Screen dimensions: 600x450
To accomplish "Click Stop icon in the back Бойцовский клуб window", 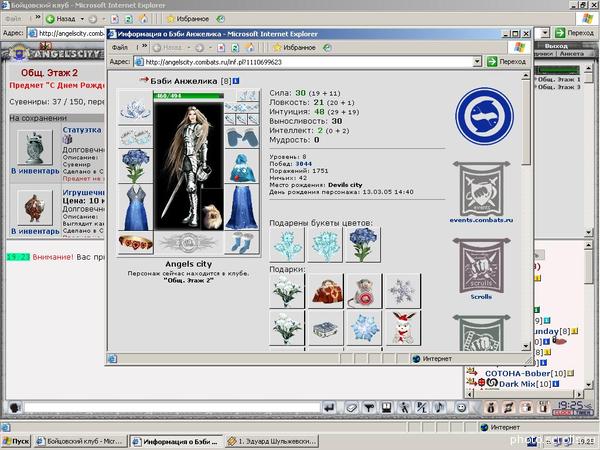I will pyautogui.click(x=114, y=19).
